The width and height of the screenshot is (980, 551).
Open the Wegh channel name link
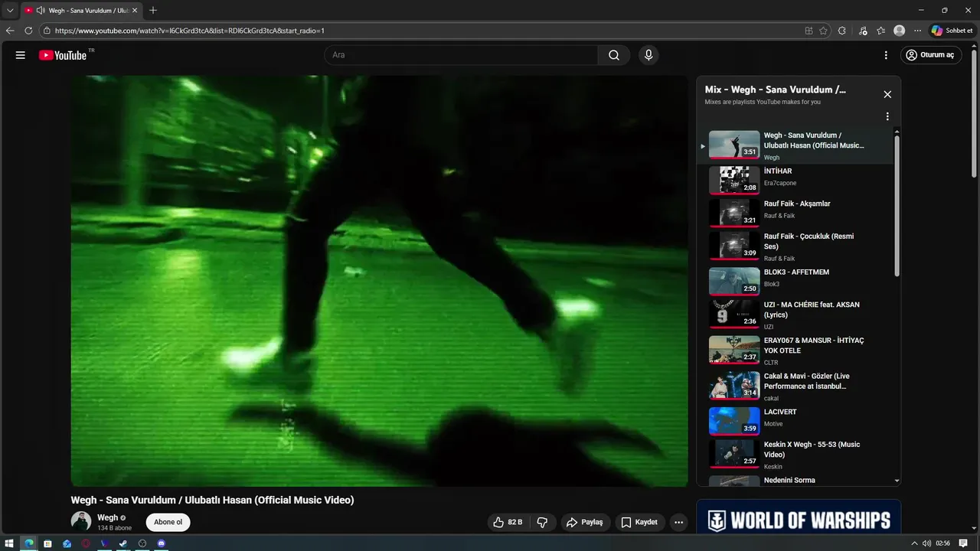point(108,517)
